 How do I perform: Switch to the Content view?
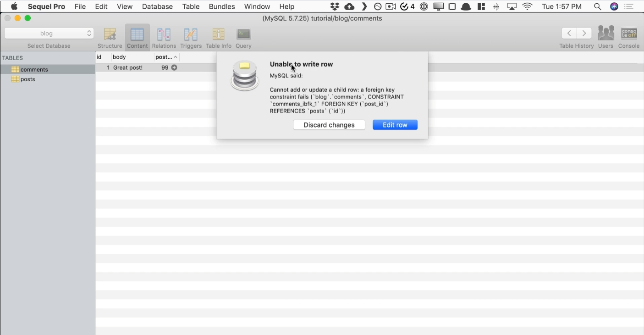(137, 37)
